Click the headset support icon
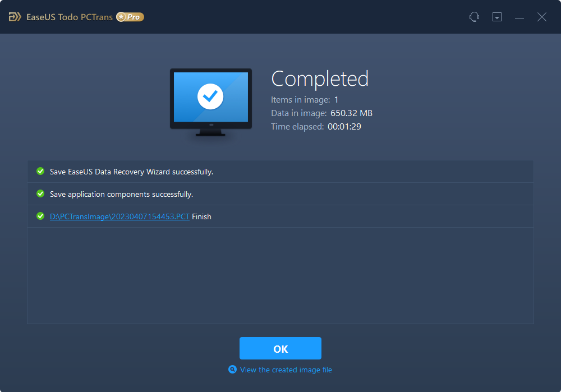The width and height of the screenshot is (561, 392). 474,17
